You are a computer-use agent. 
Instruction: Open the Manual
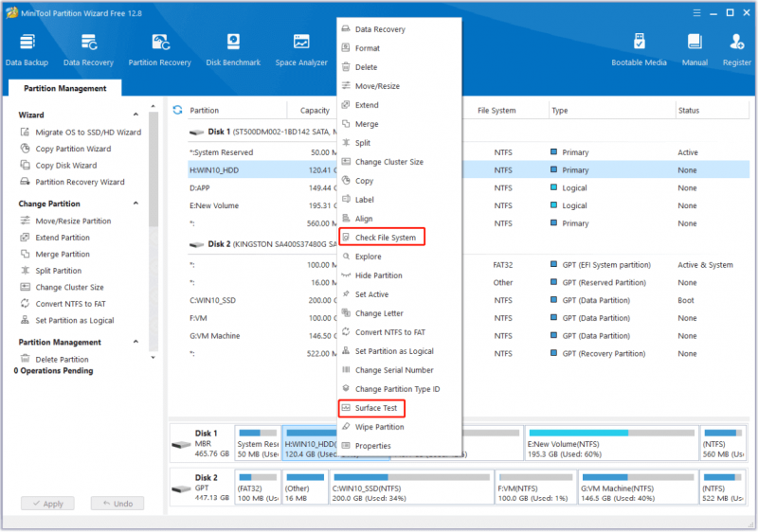(695, 49)
